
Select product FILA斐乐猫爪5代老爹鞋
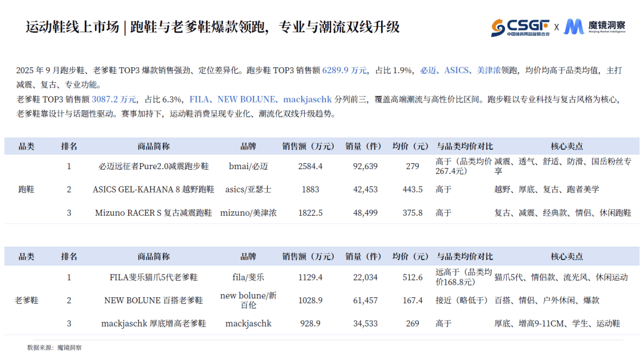[153, 278]
